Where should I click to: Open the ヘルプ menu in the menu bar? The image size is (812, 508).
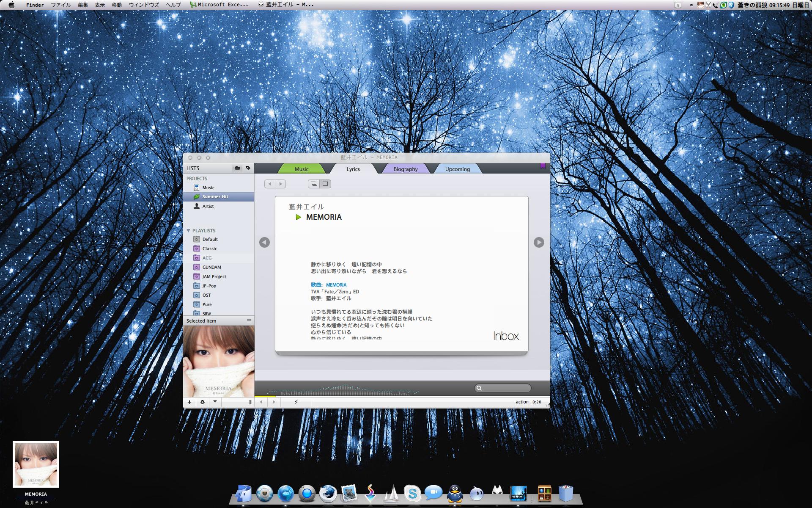coord(173,5)
